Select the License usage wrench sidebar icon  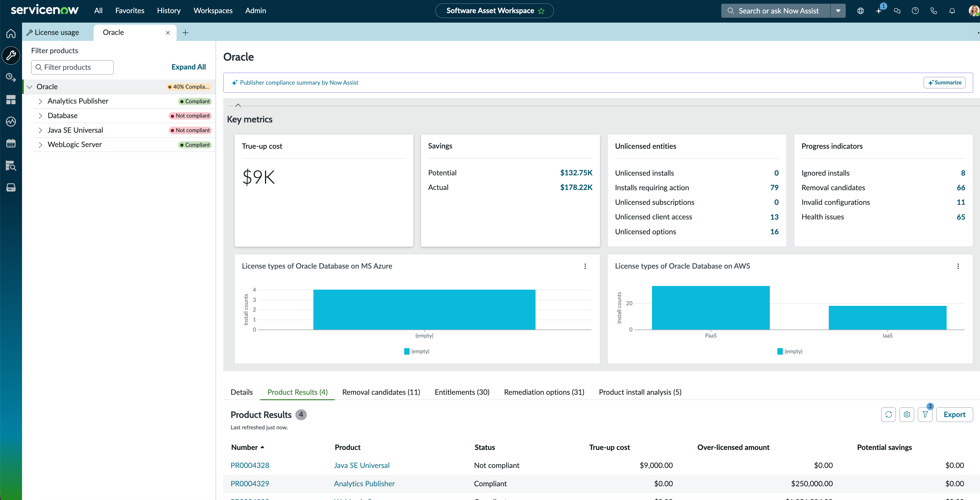coord(11,55)
